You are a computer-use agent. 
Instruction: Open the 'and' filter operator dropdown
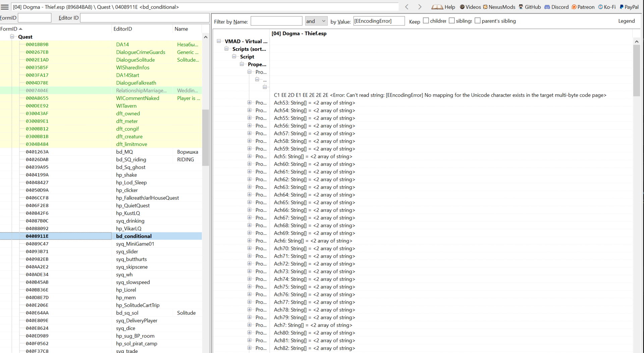click(x=316, y=21)
